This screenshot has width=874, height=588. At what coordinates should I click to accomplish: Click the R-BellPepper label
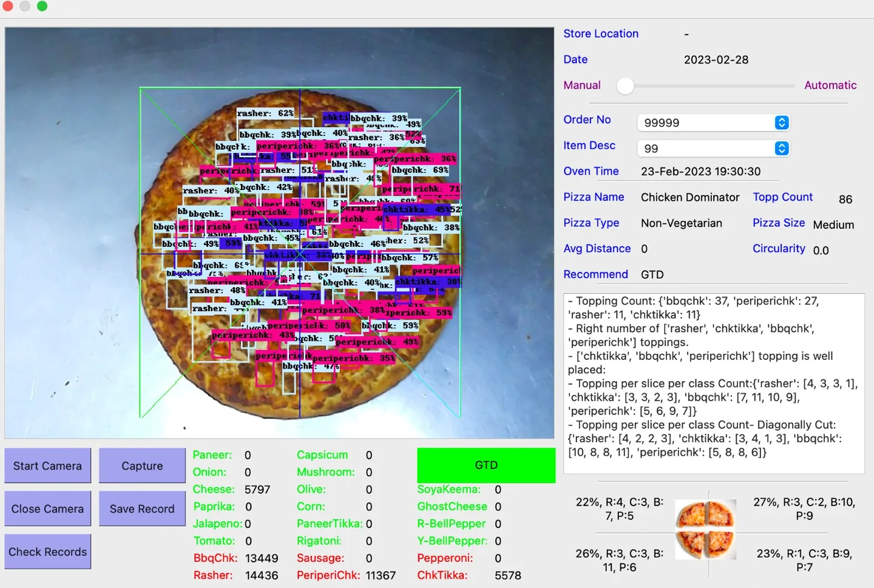click(452, 524)
